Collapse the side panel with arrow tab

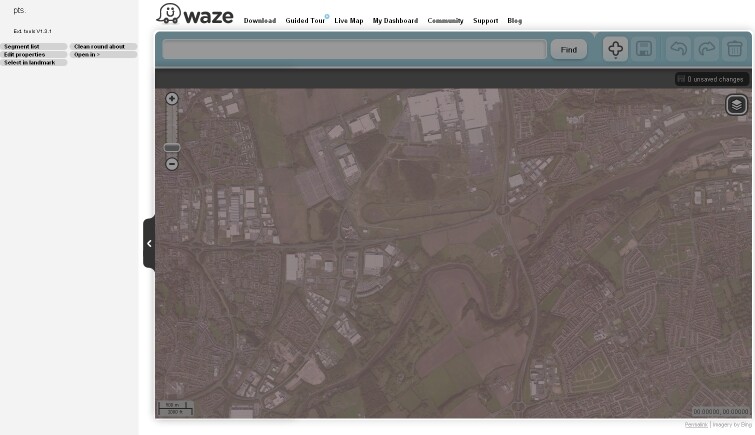point(149,243)
